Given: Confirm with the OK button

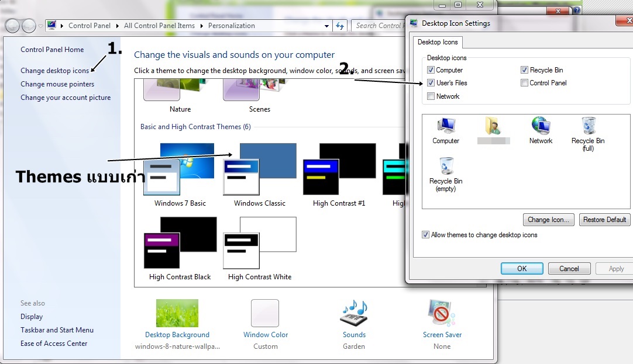Looking at the screenshot, I should tap(522, 268).
